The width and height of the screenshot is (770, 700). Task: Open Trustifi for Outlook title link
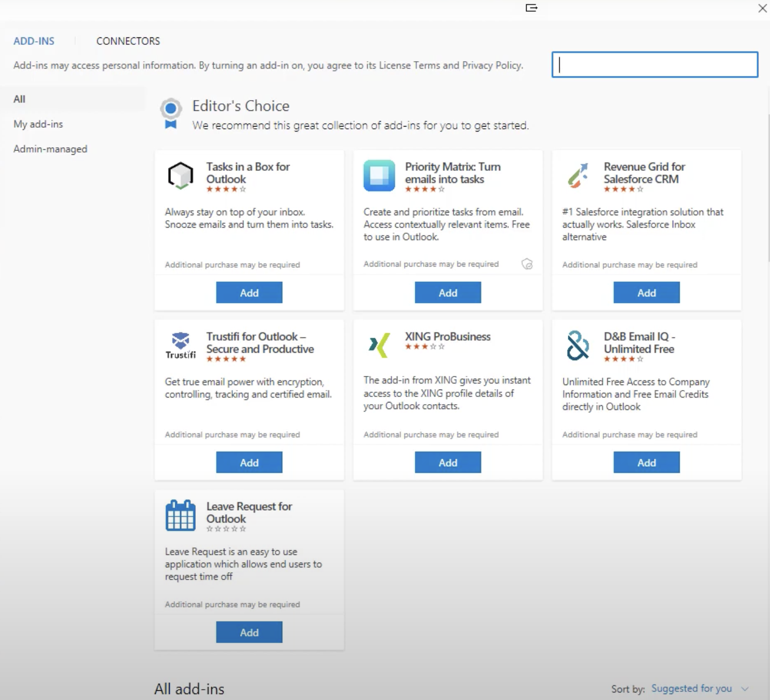click(260, 342)
